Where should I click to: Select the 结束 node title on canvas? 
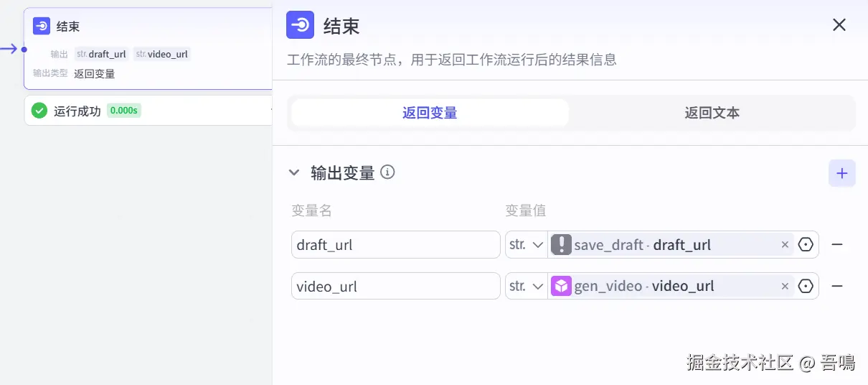click(68, 27)
